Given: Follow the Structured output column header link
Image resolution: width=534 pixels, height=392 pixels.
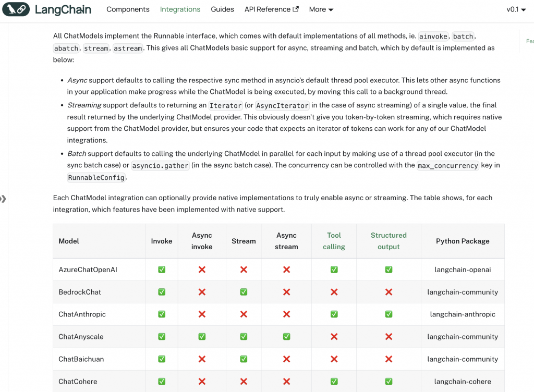Looking at the screenshot, I should click(x=389, y=241).
